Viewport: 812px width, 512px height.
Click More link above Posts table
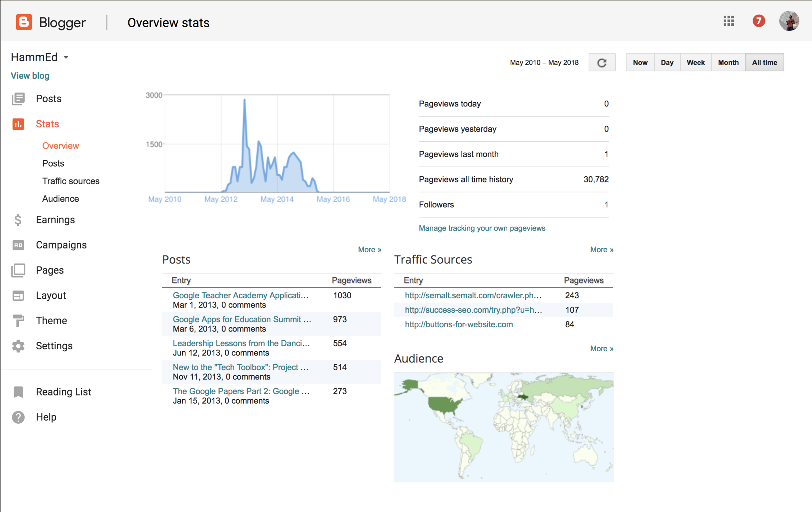370,250
